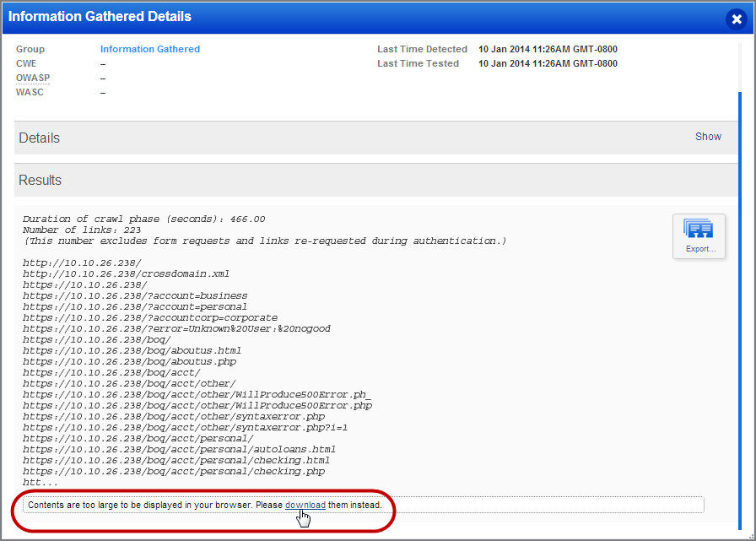Select the OWASP label
The image size is (756, 541).
(33, 78)
